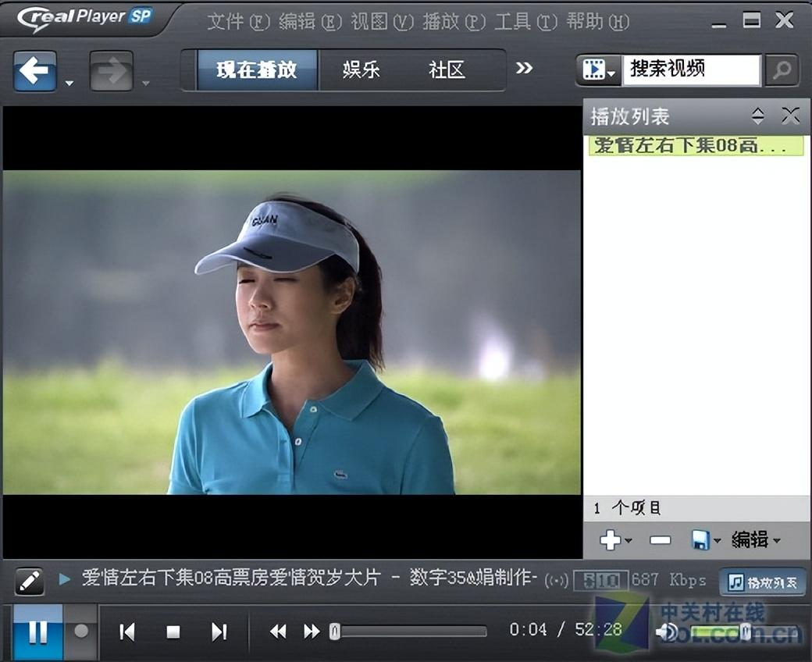The height and width of the screenshot is (662, 812).
Task: Skip to the next track
Action: pyautogui.click(x=219, y=632)
